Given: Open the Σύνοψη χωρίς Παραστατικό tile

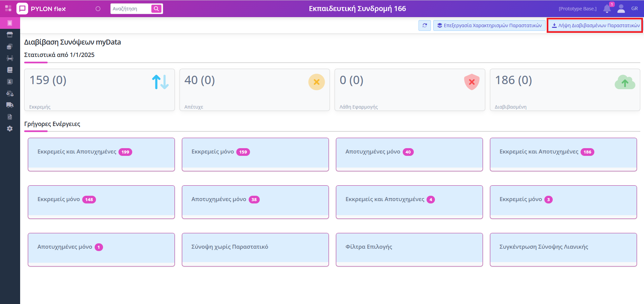Looking at the screenshot, I should point(255,249).
